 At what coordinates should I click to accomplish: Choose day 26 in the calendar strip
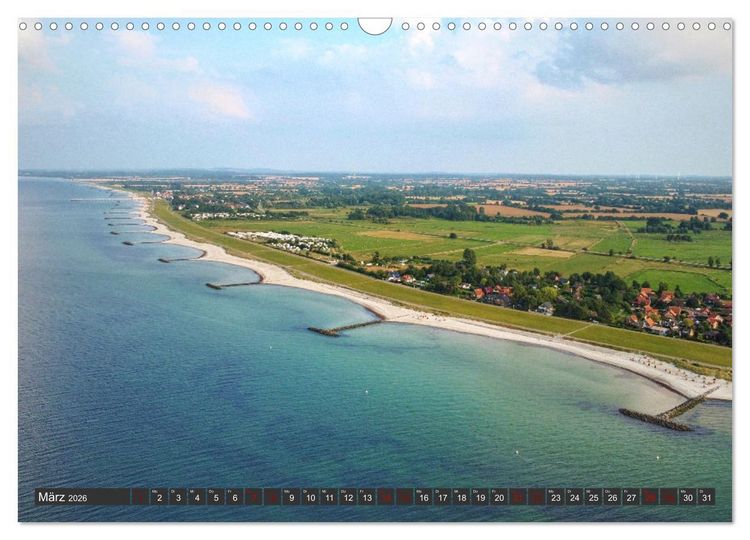612,496
